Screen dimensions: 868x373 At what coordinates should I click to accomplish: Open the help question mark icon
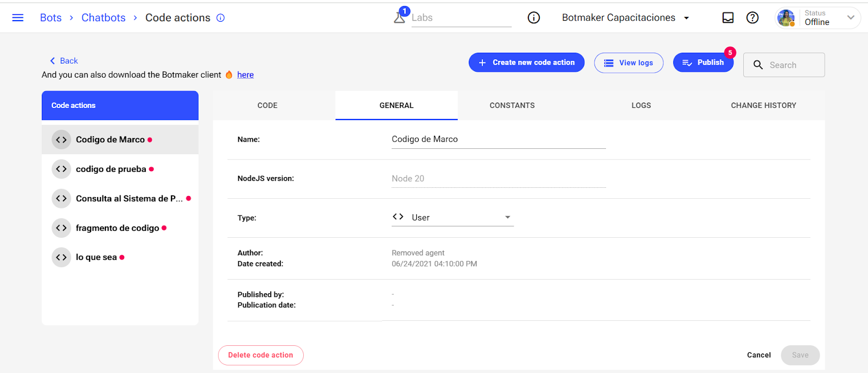coord(752,18)
